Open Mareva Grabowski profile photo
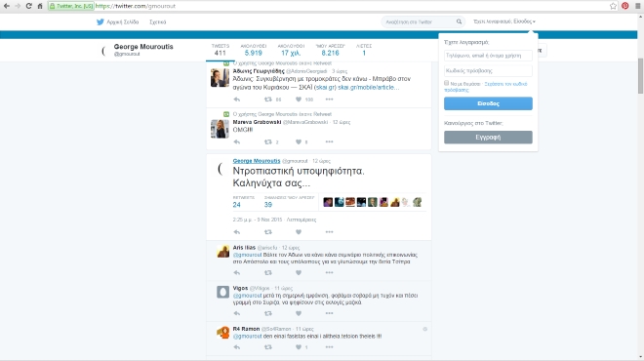The width and height of the screenshot is (644, 361). pyautogui.click(x=220, y=129)
